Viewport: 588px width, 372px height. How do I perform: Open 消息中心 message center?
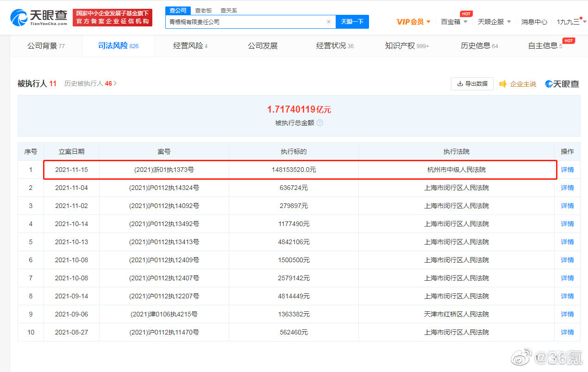(534, 21)
